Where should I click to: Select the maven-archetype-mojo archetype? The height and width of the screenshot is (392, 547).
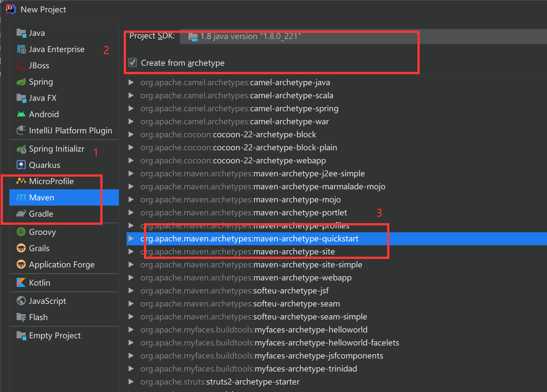click(337, 199)
